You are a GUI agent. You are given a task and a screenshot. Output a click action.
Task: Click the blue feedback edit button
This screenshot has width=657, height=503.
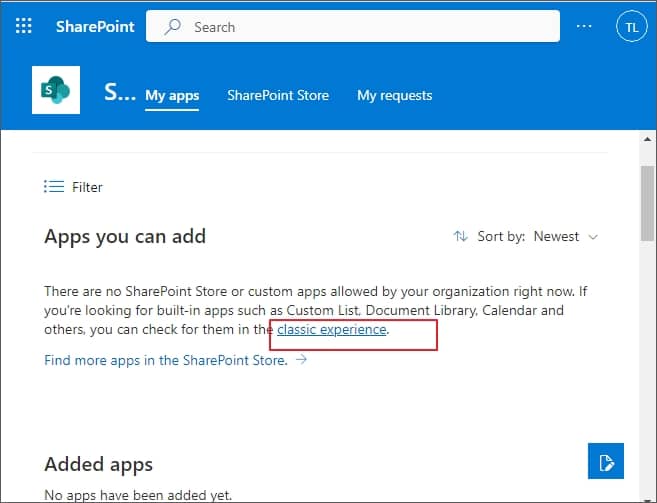coord(605,461)
